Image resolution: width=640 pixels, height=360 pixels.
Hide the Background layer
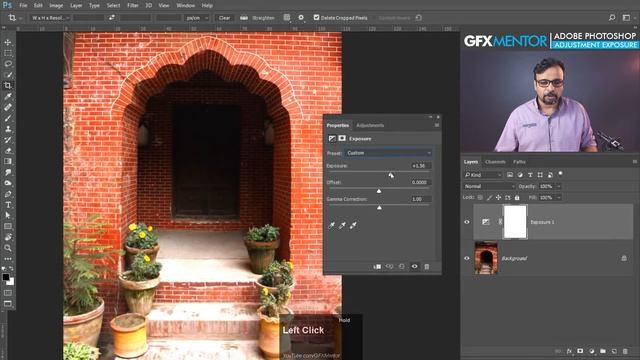tap(467, 258)
